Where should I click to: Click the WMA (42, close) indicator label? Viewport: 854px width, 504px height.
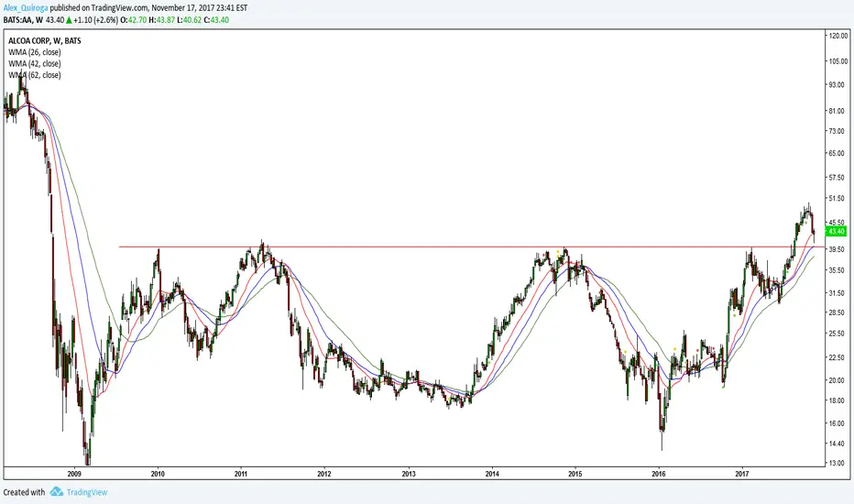coord(34,64)
